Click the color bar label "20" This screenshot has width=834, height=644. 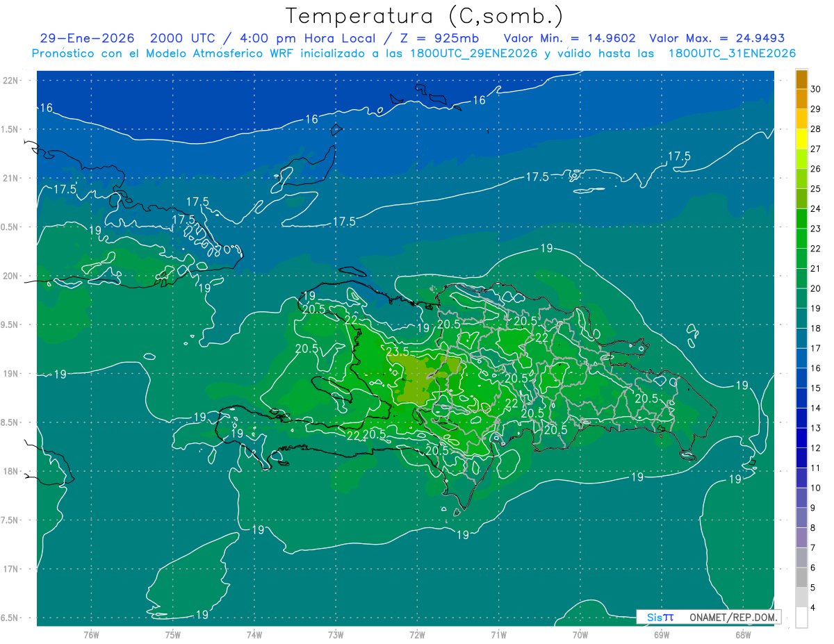click(816, 288)
